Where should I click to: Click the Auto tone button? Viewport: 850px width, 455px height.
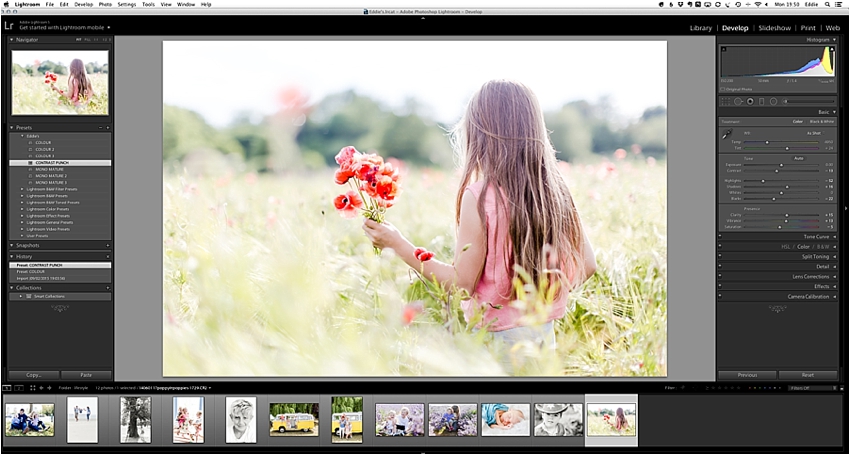click(x=799, y=158)
